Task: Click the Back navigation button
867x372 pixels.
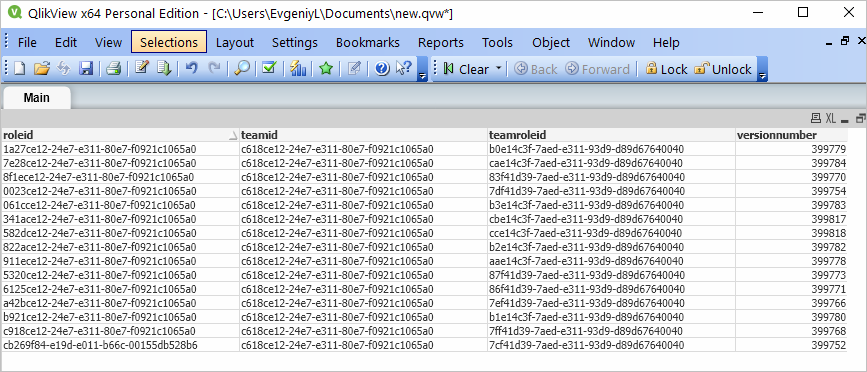Action: (x=536, y=69)
